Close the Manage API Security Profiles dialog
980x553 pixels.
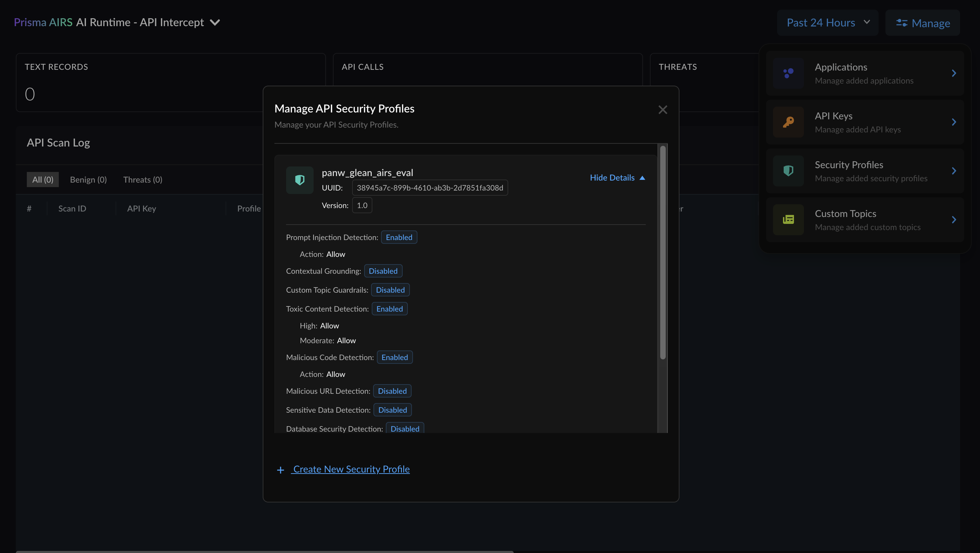click(663, 110)
